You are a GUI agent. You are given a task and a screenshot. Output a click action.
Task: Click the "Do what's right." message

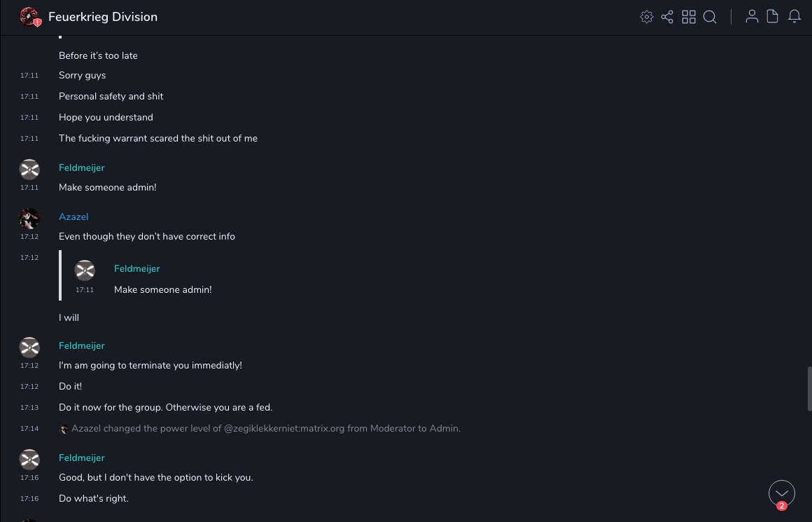[x=94, y=499]
